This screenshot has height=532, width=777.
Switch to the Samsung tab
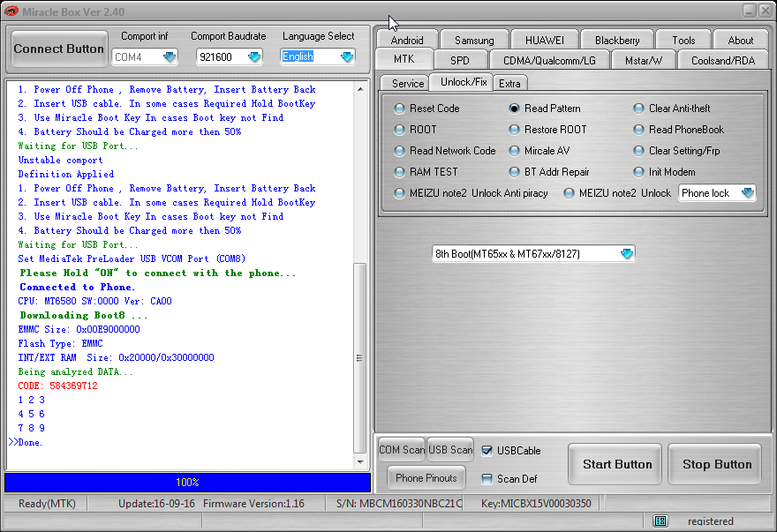coord(474,40)
